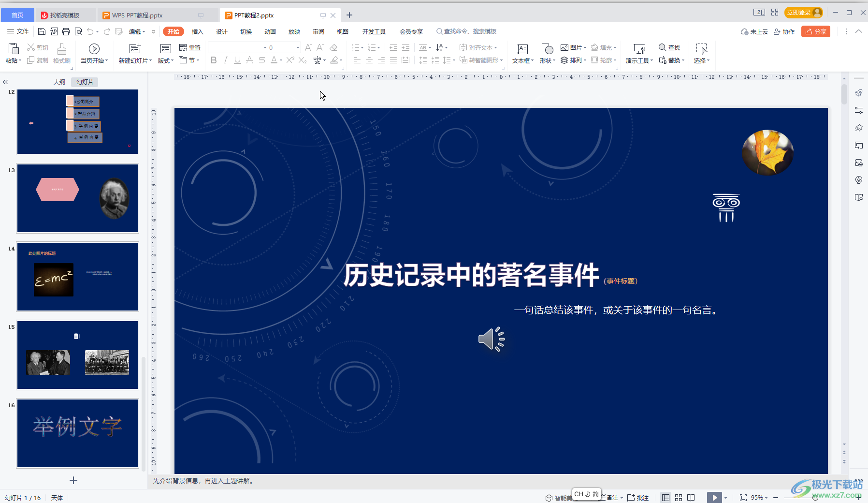Open the Arrange (排列) dropdown

(x=573, y=60)
